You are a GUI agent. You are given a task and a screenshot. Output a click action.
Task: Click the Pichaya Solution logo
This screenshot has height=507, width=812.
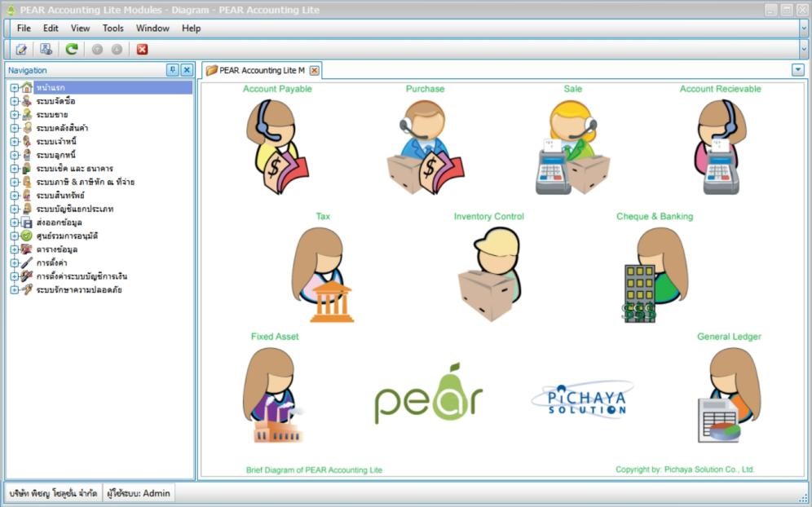[x=583, y=399]
